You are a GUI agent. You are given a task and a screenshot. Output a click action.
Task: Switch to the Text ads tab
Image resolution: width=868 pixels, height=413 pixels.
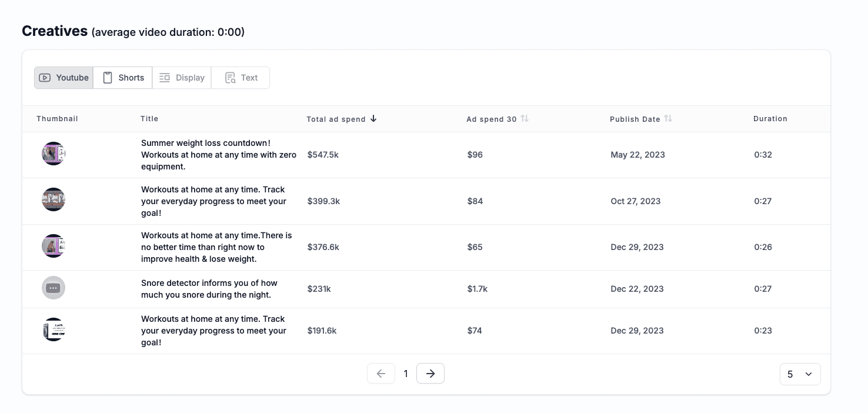click(x=241, y=78)
